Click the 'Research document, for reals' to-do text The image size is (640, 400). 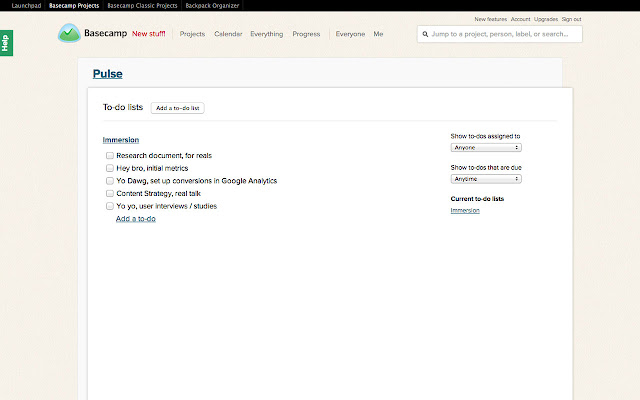click(x=164, y=156)
